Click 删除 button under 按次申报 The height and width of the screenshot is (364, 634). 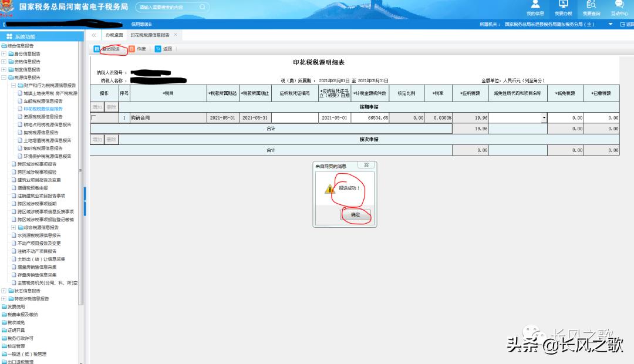112,140
